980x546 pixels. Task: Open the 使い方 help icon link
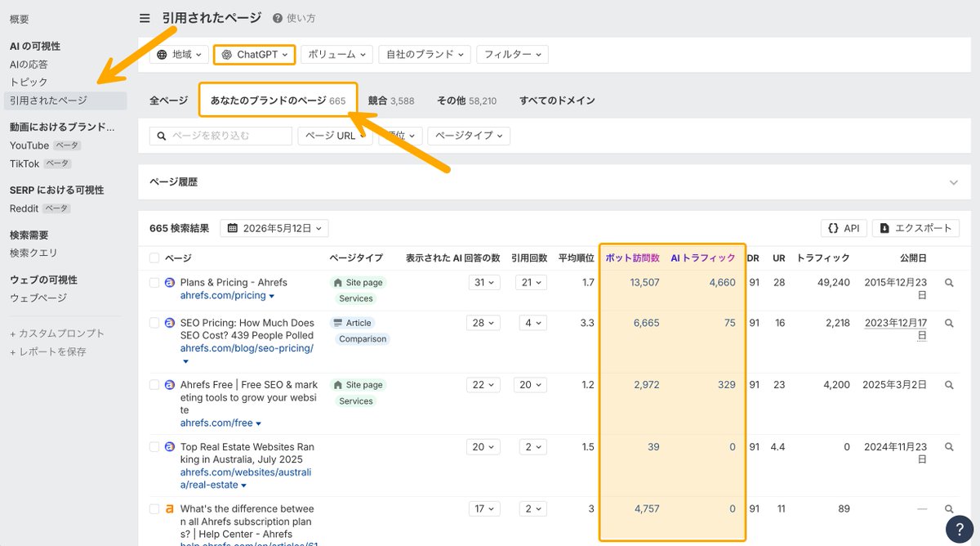point(294,18)
